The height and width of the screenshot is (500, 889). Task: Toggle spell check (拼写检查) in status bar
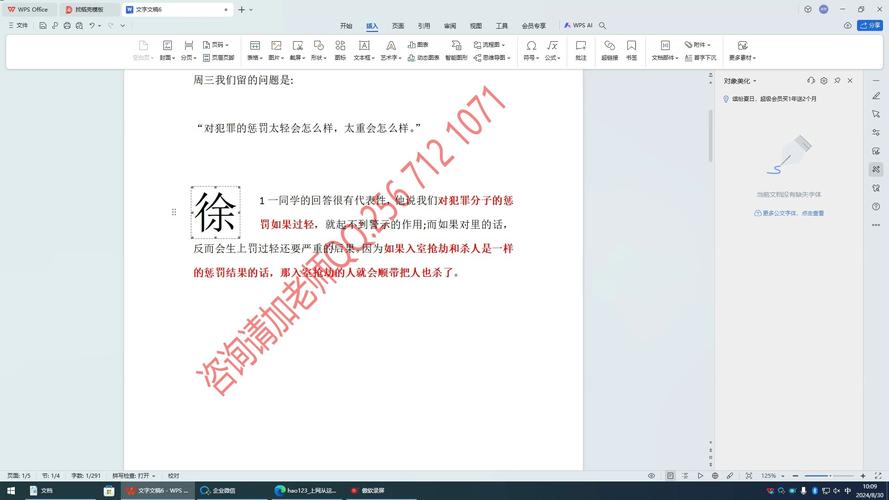click(x=134, y=476)
